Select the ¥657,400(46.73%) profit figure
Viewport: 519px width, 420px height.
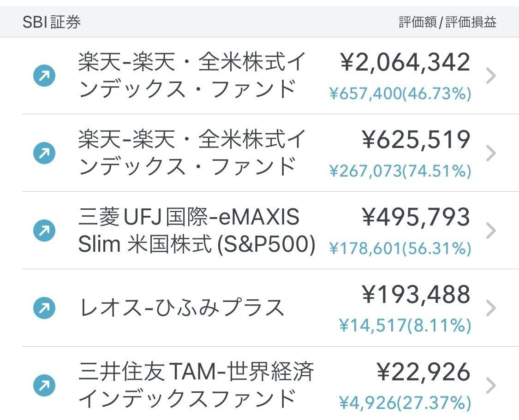tap(400, 94)
